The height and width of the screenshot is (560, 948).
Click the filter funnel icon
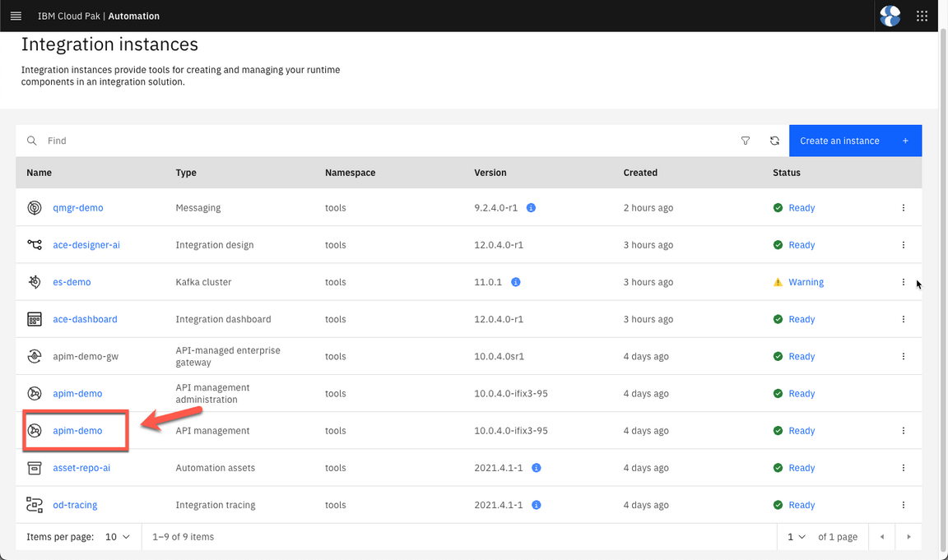(x=746, y=141)
